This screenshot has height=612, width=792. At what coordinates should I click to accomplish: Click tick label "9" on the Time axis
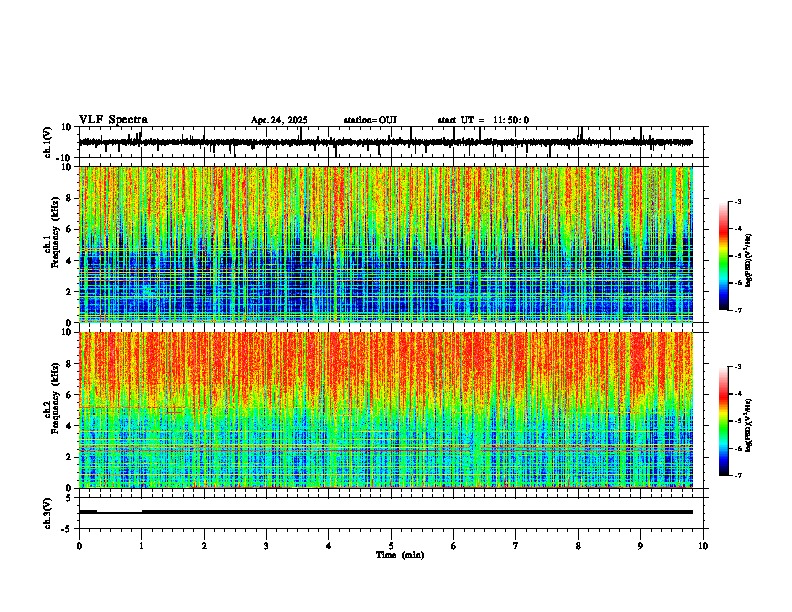coord(640,546)
